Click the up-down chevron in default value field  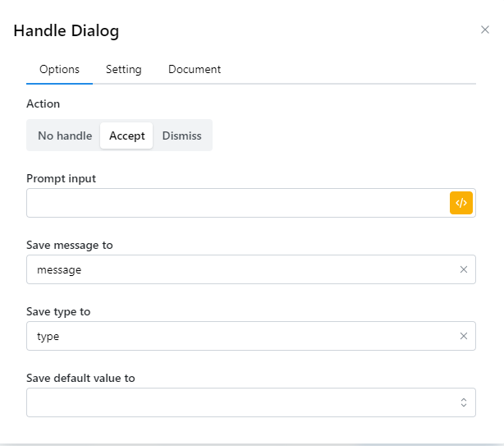tap(463, 402)
